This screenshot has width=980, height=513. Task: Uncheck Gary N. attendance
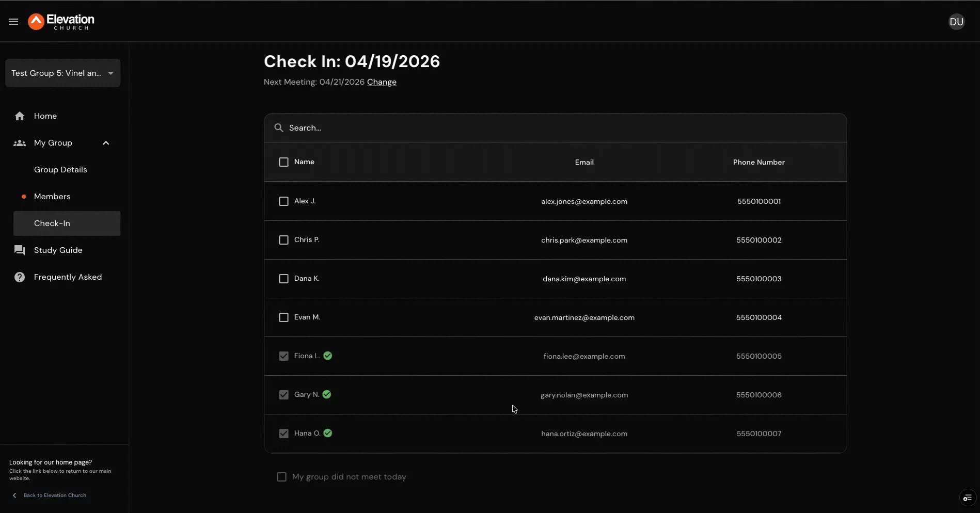tap(283, 395)
